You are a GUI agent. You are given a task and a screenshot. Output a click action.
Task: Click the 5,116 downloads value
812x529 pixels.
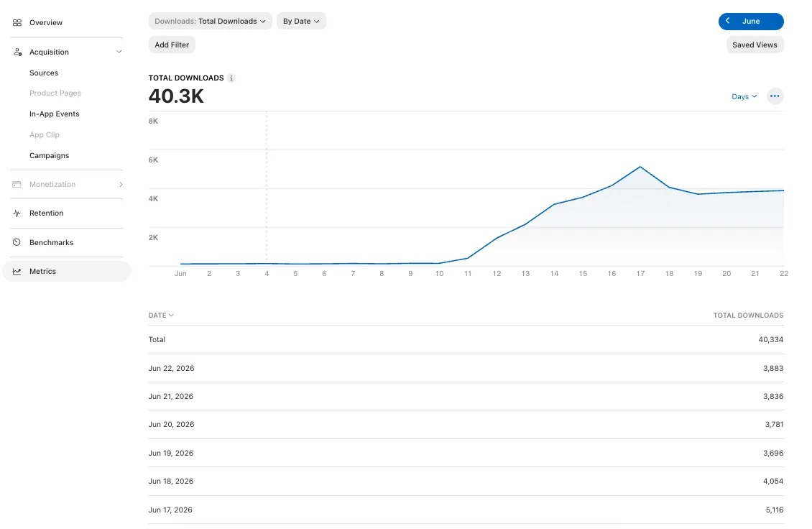coord(774,510)
